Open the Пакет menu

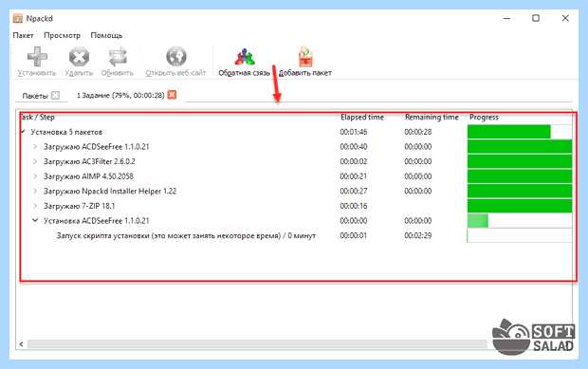[x=24, y=35]
